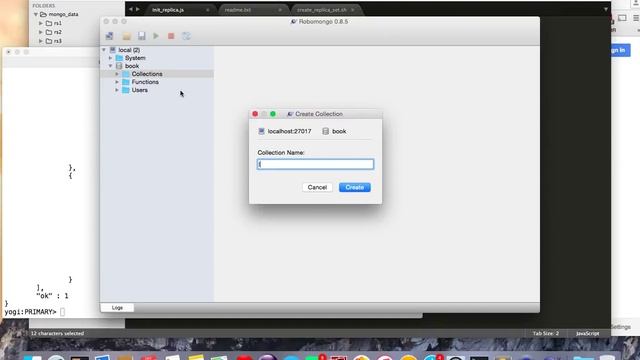Click the "ok" : 1 line in terminal

[x=52, y=296]
